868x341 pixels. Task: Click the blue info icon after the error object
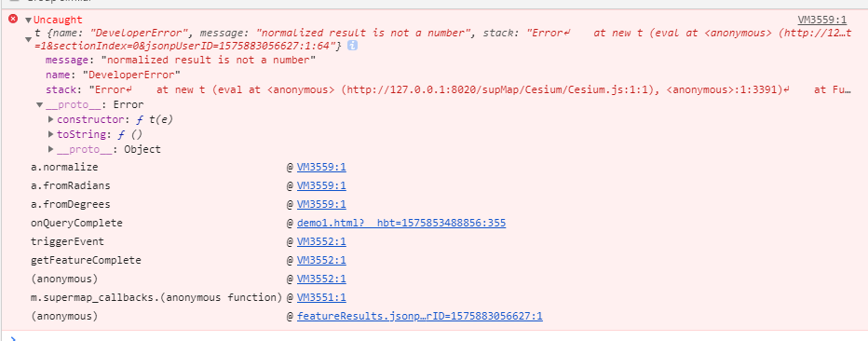point(352,46)
